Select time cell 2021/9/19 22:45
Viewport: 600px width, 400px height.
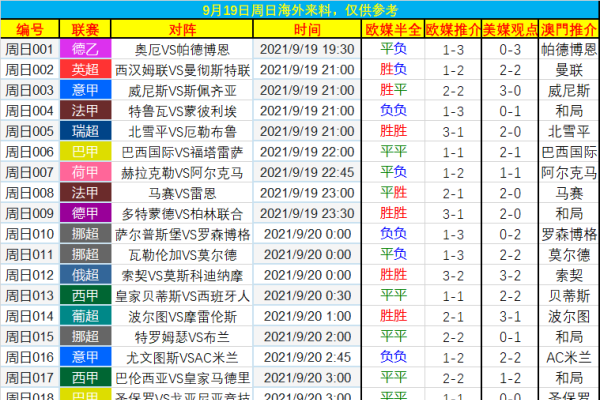(x=307, y=172)
